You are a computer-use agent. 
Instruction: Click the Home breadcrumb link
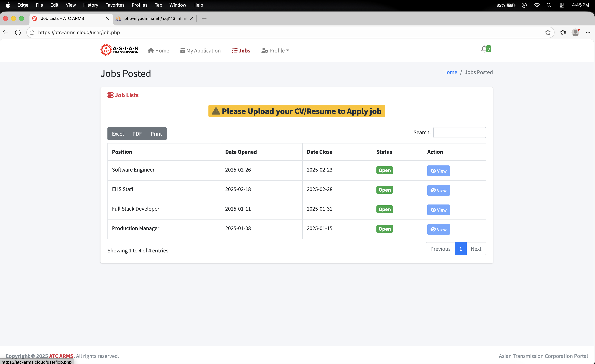point(450,72)
